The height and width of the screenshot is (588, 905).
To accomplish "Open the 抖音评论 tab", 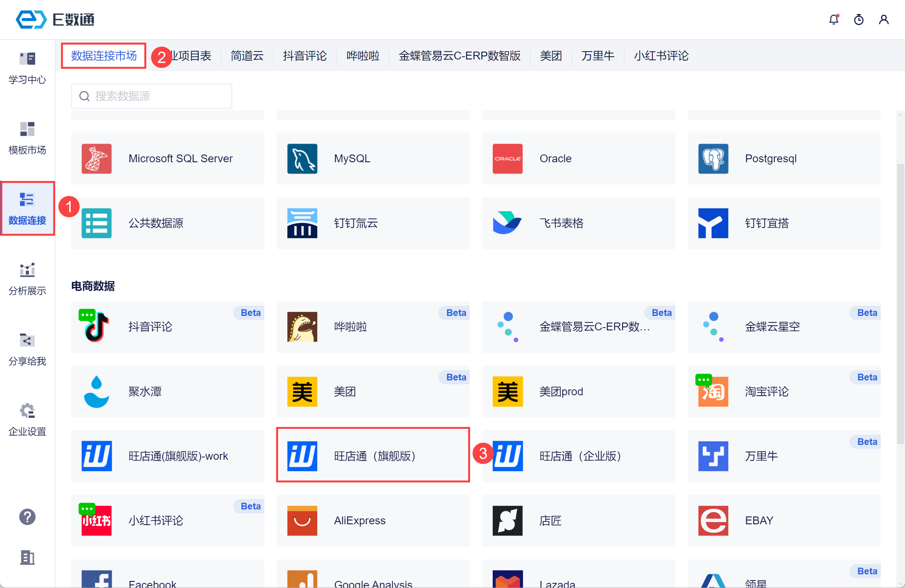I will (305, 56).
